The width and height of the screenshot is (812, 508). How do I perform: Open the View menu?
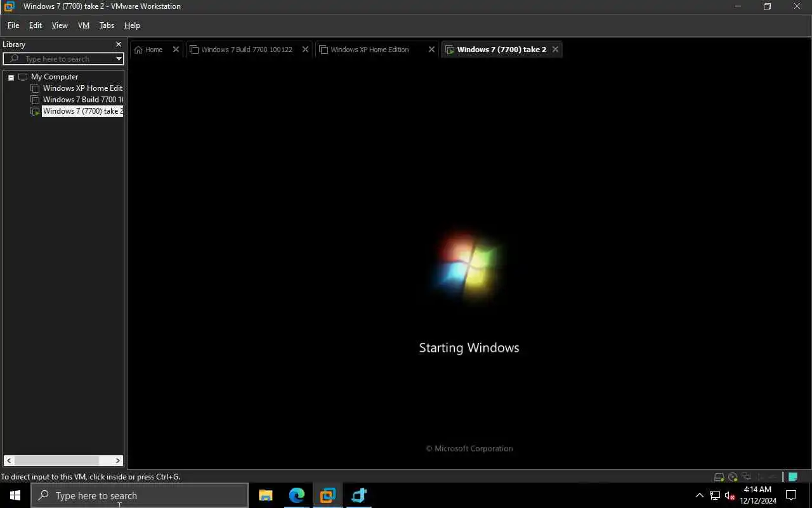point(60,25)
